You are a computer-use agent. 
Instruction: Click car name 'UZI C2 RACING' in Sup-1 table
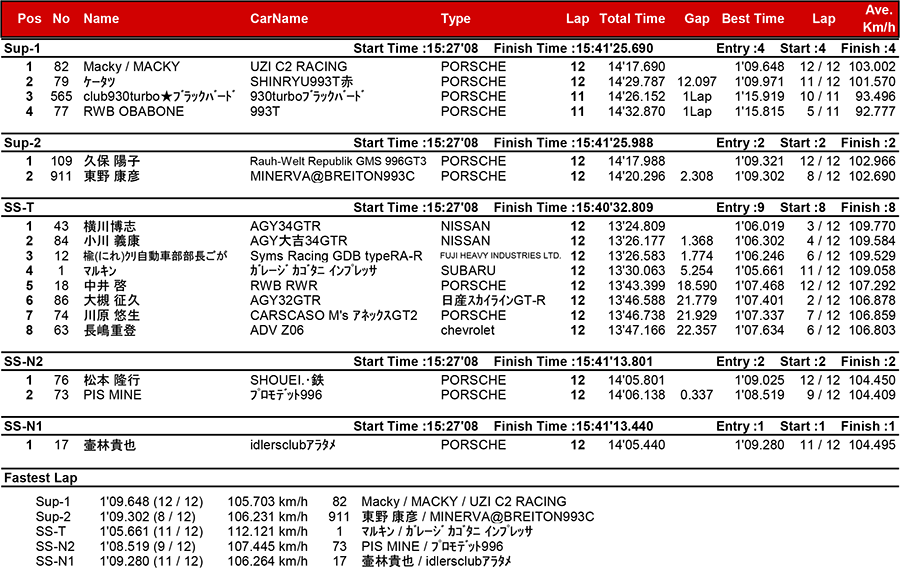[298, 67]
